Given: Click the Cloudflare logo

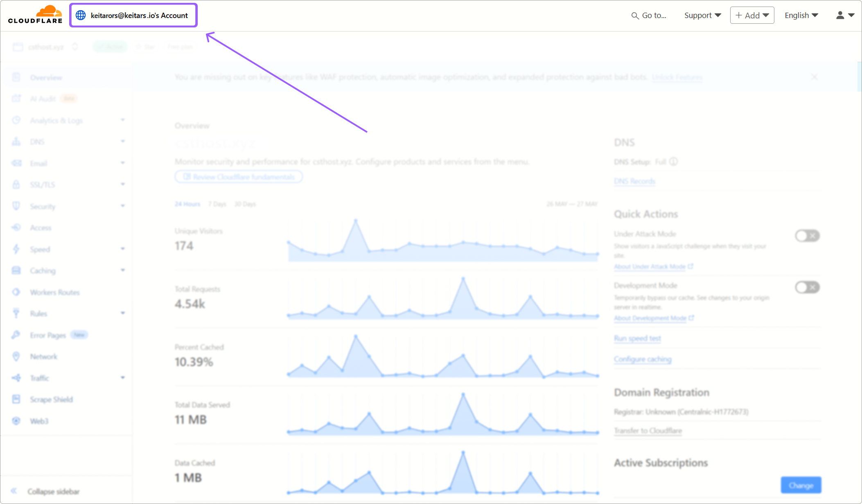Looking at the screenshot, I should pyautogui.click(x=35, y=15).
